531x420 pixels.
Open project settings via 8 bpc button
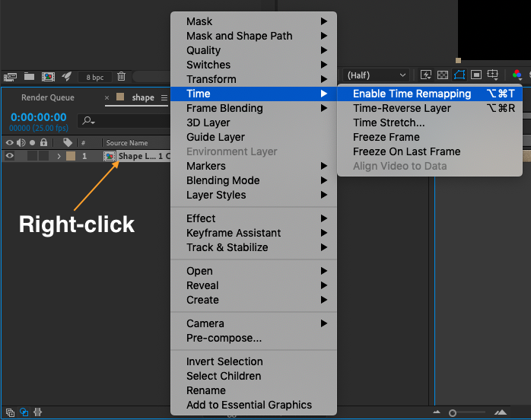(x=95, y=77)
